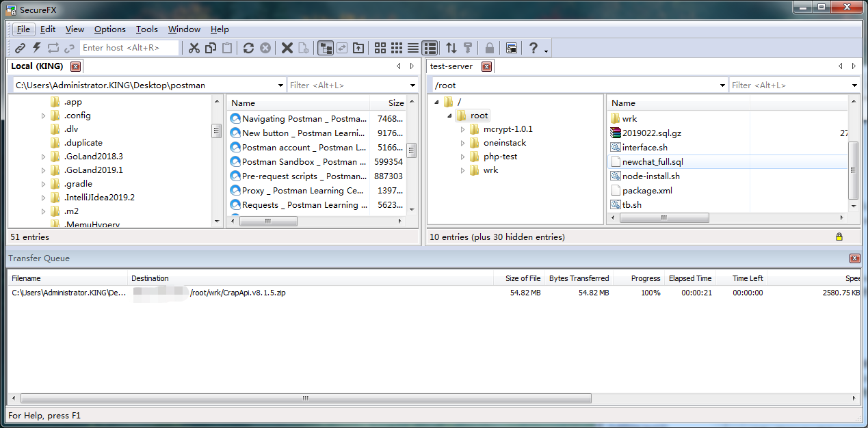The image size is (868, 428).
Task: Select the CrapApi.v8.1.5.zip transfer row
Action: (x=434, y=293)
